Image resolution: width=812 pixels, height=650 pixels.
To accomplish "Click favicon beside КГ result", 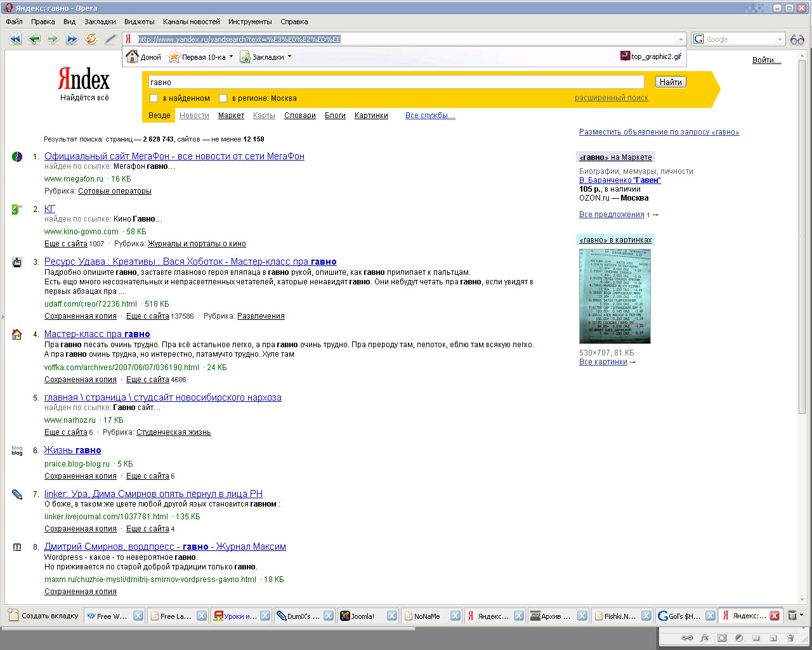I will 17,209.
